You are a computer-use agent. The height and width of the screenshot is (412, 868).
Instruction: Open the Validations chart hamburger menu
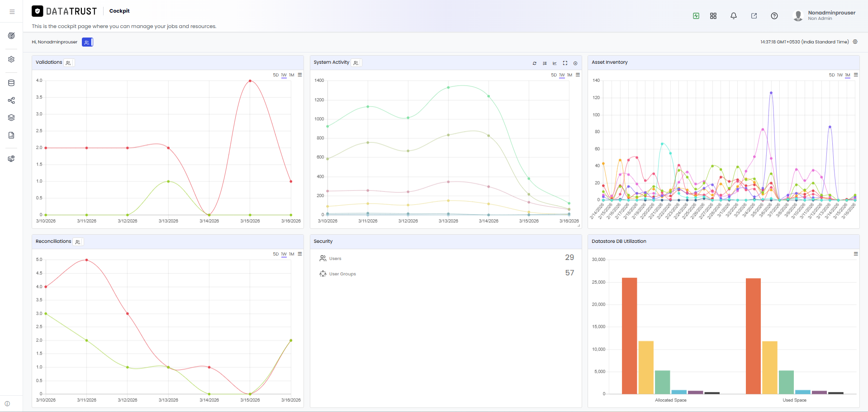pos(300,75)
